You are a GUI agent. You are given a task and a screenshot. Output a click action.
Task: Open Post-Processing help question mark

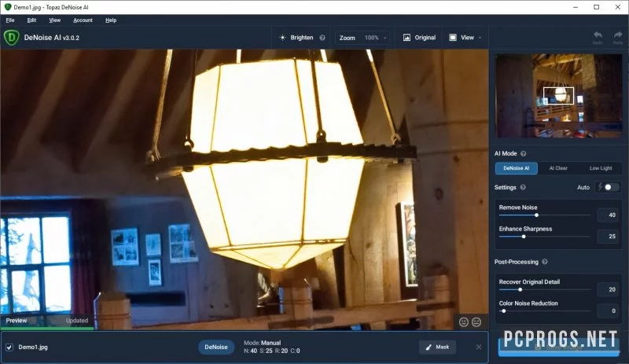point(544,262)
